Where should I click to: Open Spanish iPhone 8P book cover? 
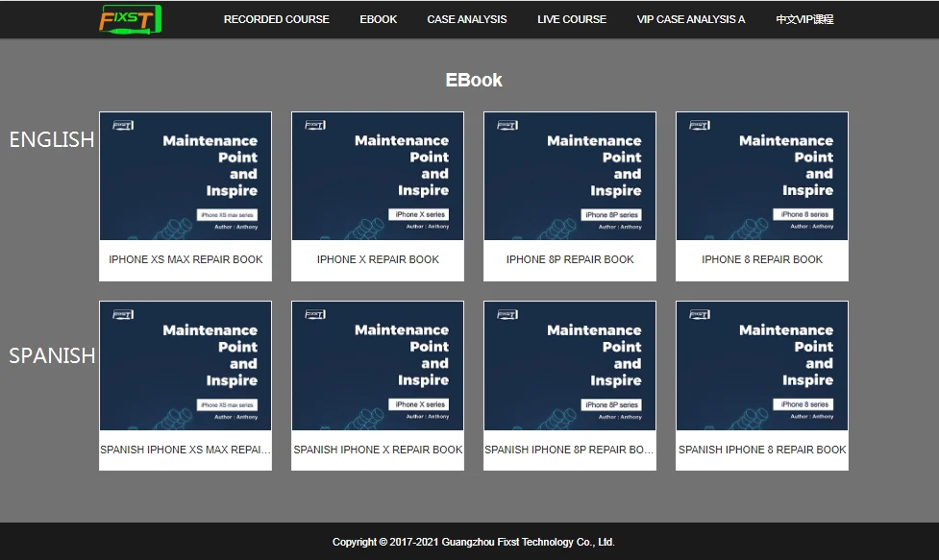[570, 366]
